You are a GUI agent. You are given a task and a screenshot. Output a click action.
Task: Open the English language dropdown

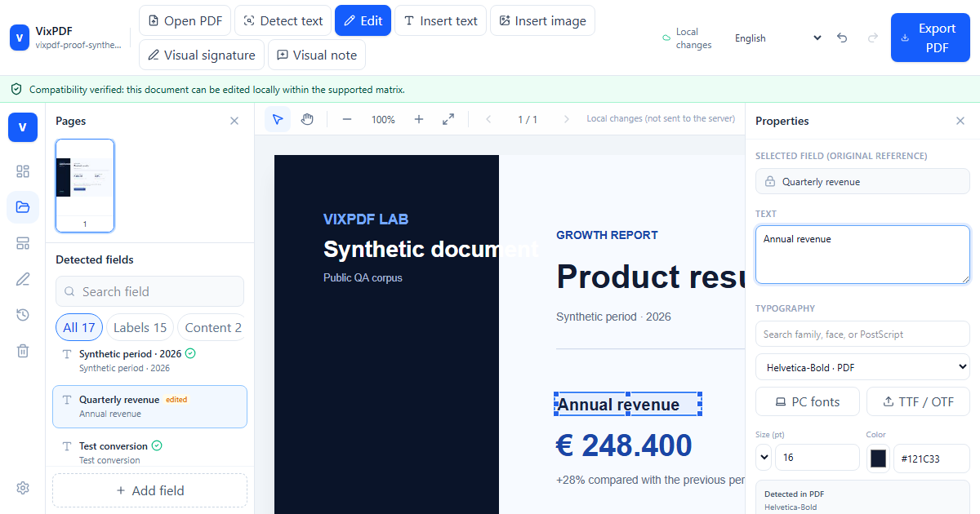tap(777, 38)
